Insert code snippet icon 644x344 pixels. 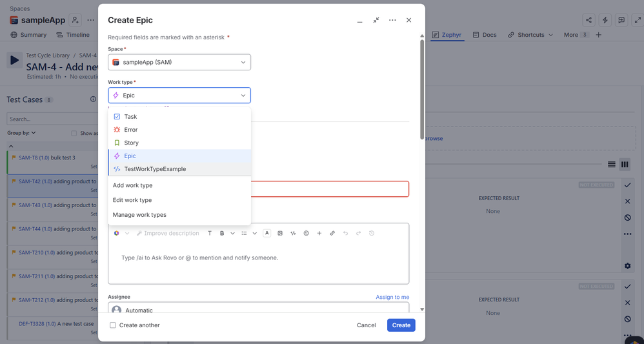coord(293,233)
